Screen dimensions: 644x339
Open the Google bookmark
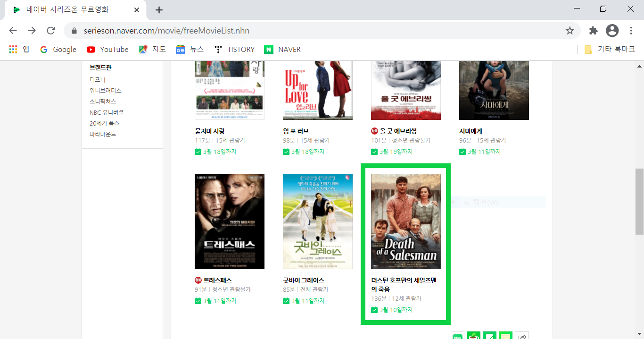(58, 49)
